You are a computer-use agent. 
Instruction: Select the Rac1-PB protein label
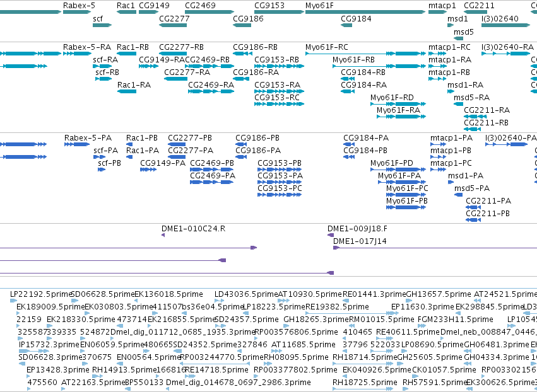click(142, 138)
